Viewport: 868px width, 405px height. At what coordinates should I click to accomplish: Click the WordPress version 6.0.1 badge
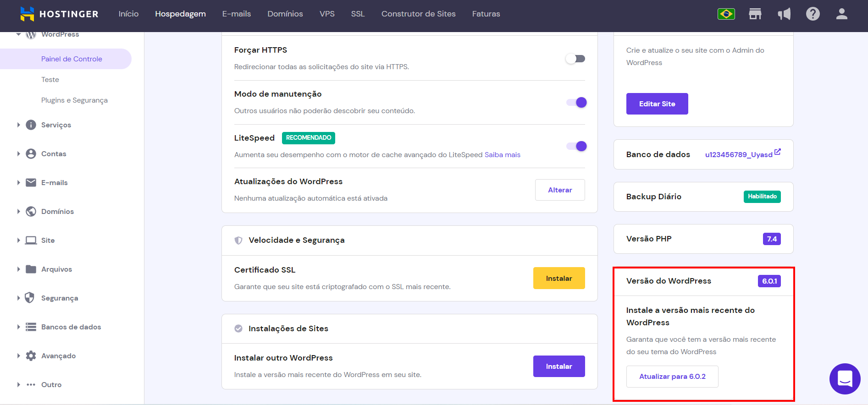click(x=769, y=281)
